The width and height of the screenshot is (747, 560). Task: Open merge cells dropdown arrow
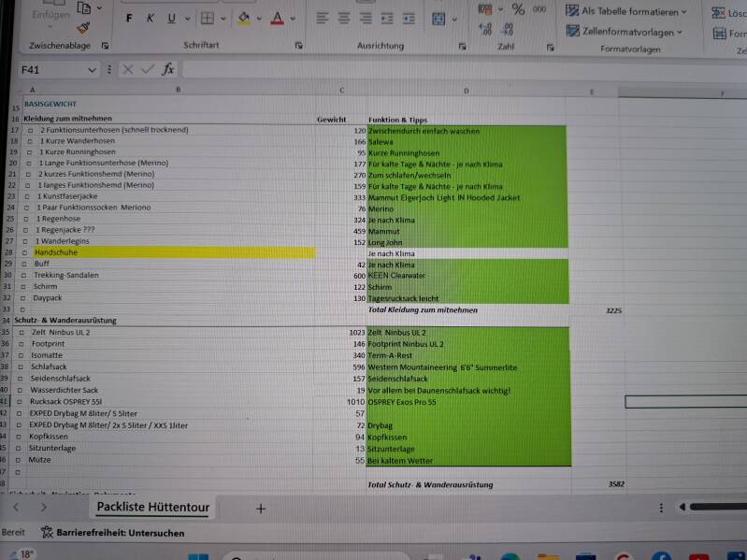click(x=454, y=20)
